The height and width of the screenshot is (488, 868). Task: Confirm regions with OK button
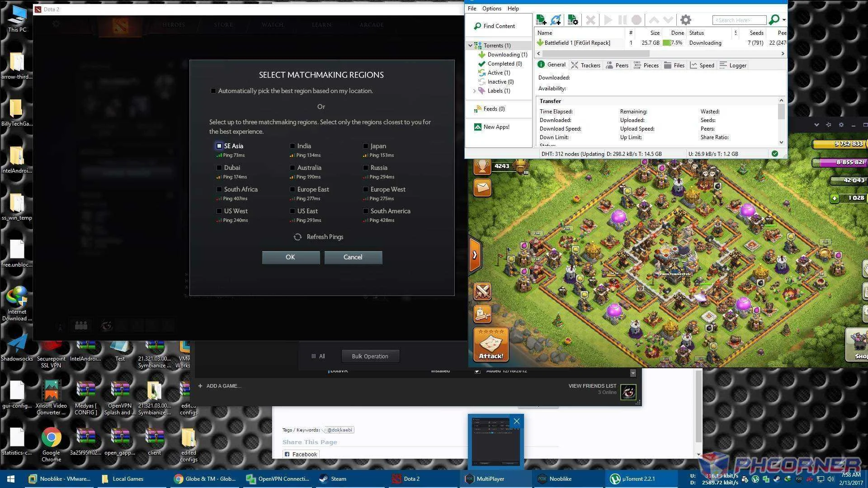point(291,257)
